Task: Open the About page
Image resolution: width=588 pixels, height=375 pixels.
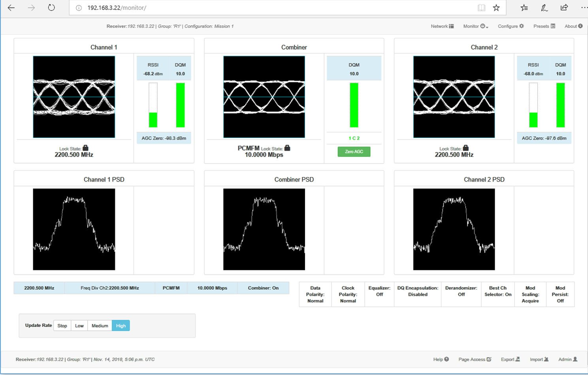Action: (x=573, y=26)
